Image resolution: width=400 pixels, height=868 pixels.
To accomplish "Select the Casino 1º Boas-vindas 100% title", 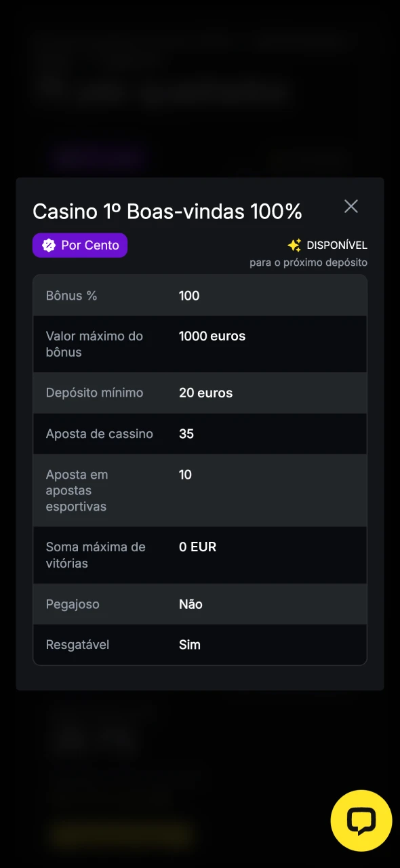I will (167, 211).
